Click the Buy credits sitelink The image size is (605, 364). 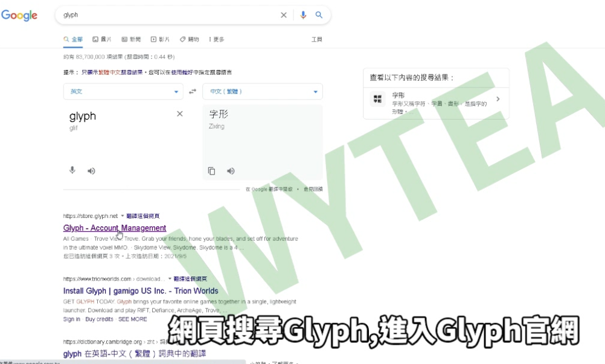(99, 319)
